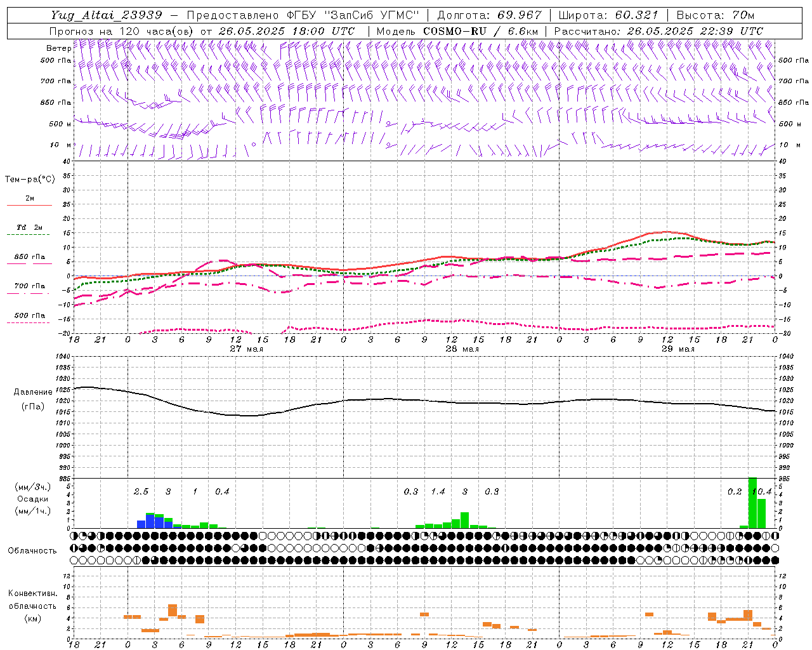This screenshot has height=650, width=812.
Task: Click the (гПа) unit label under Давление
Action: click(x=32, y=406)
